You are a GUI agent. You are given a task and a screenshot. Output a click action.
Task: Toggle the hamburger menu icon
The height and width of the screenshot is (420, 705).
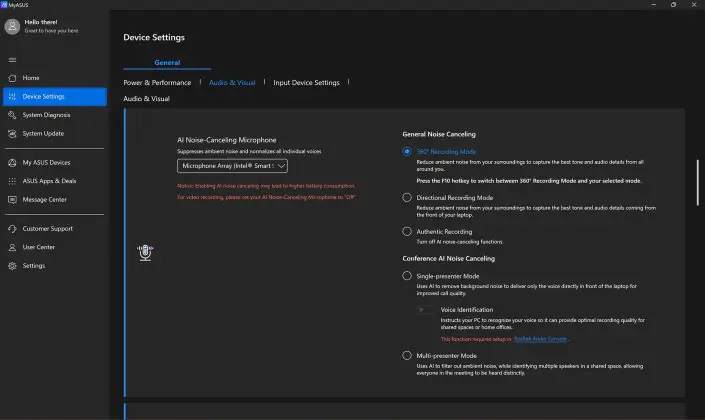tap(12, 60)
